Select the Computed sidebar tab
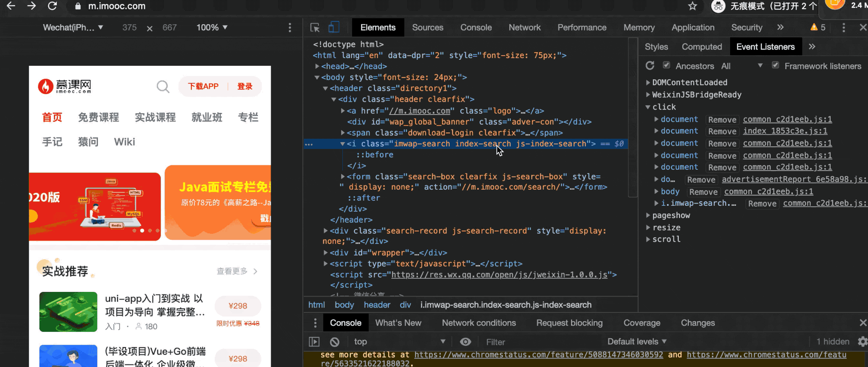The width and height of the screenshot is (868, 367). coord(702,47)
